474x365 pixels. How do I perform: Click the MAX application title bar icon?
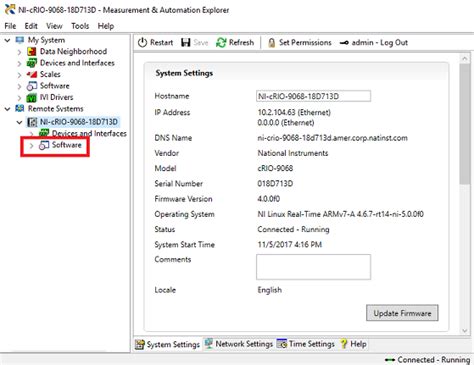point(10,9)
